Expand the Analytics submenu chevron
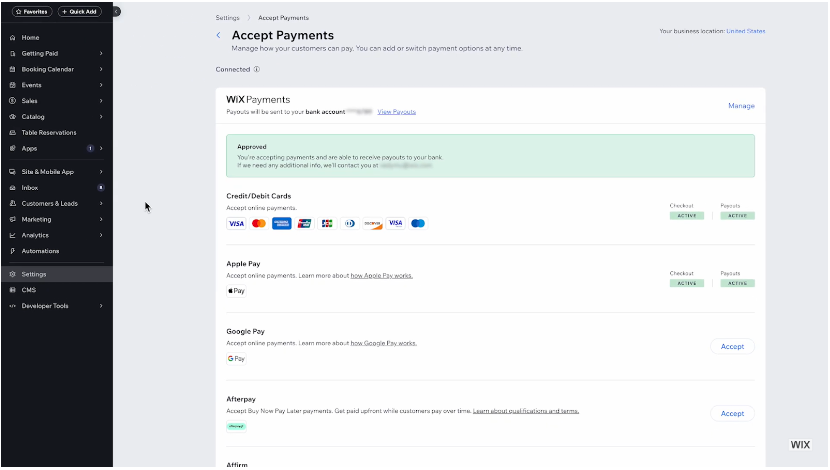This screenshot has width=830, height=470. coord(101,236)
